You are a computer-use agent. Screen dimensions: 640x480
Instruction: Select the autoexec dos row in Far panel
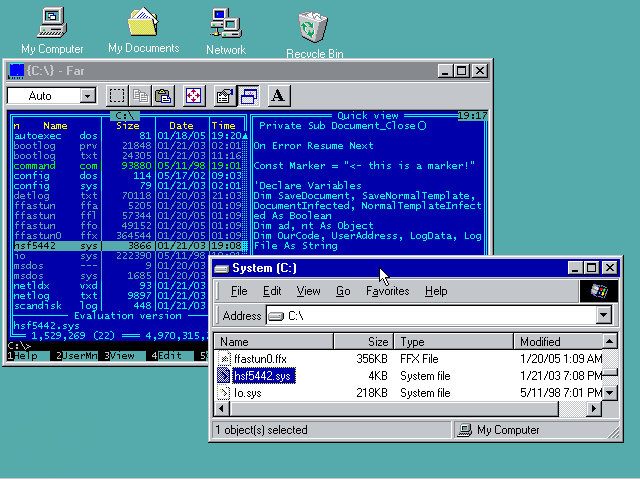point(129,136)
